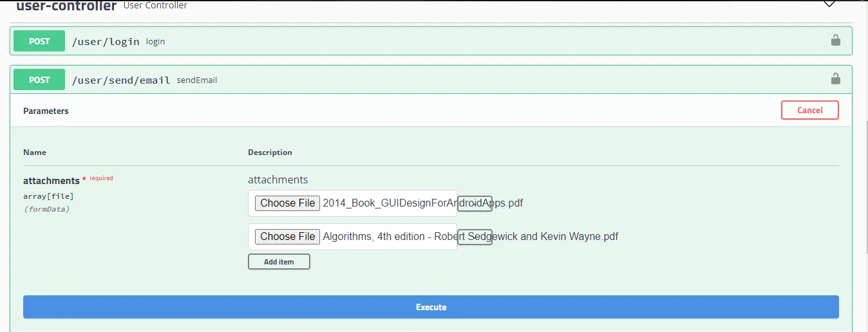Click the 'User Controller' description text

155,5
